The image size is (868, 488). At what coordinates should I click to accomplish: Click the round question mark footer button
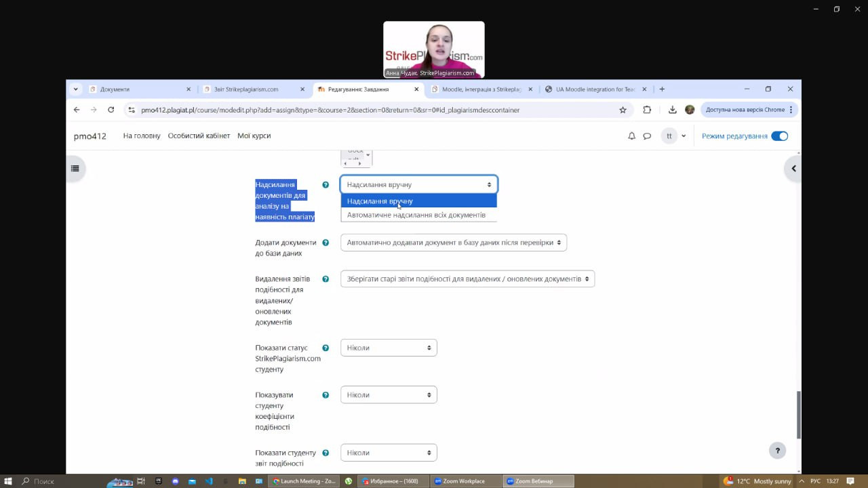[x=777, y=451]
